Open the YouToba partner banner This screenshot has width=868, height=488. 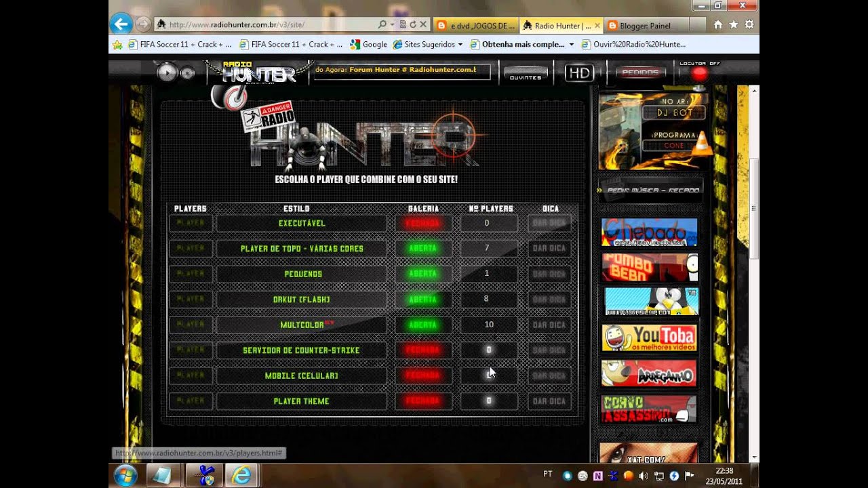click(649, 338)
